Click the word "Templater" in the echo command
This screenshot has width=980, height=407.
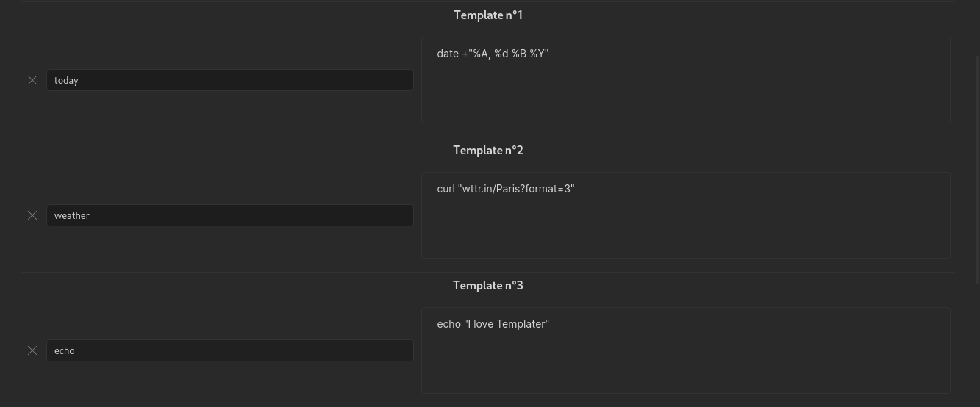(523, 324)
